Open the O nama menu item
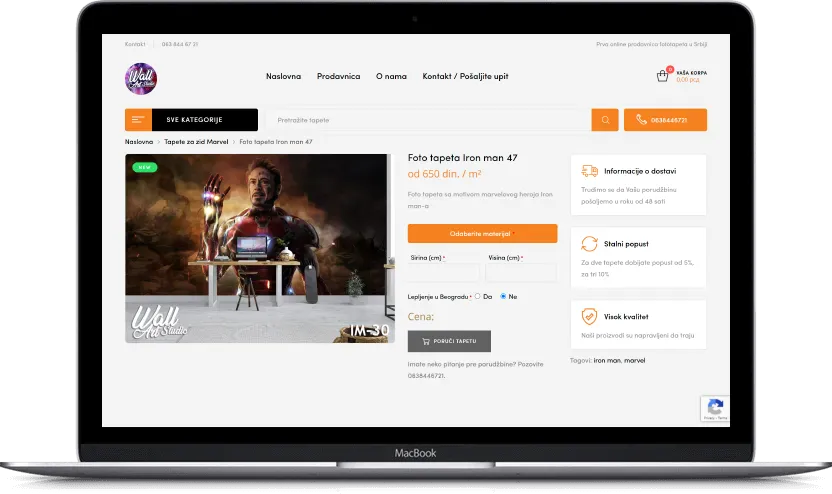The height and width of the screenshot is (494, 832). (391, 76)
